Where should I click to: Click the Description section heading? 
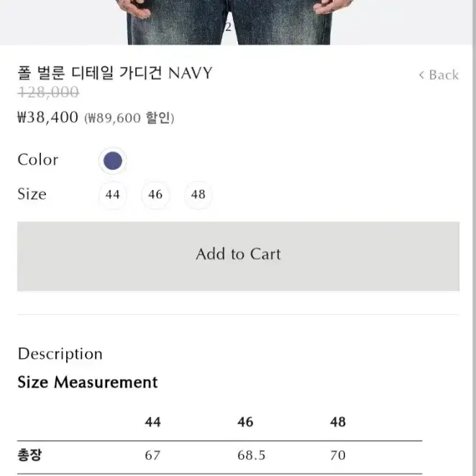pyautogui.click(x=60, y=354)
